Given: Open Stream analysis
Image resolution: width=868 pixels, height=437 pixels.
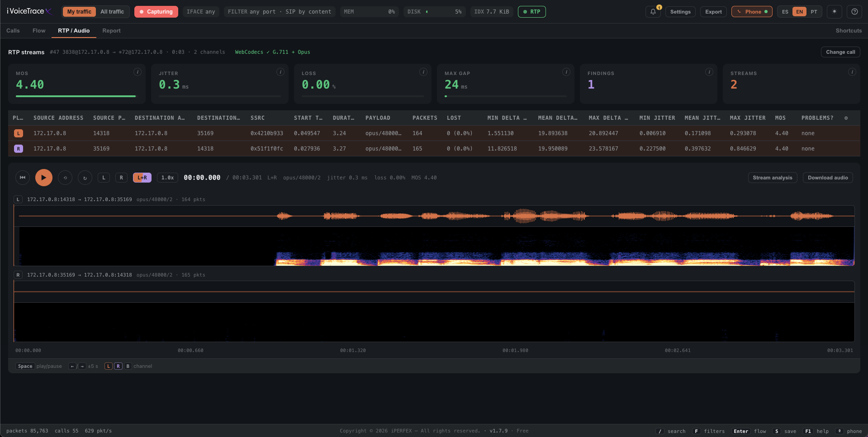Looking at the screenshot, I should (x=773, y=178).
